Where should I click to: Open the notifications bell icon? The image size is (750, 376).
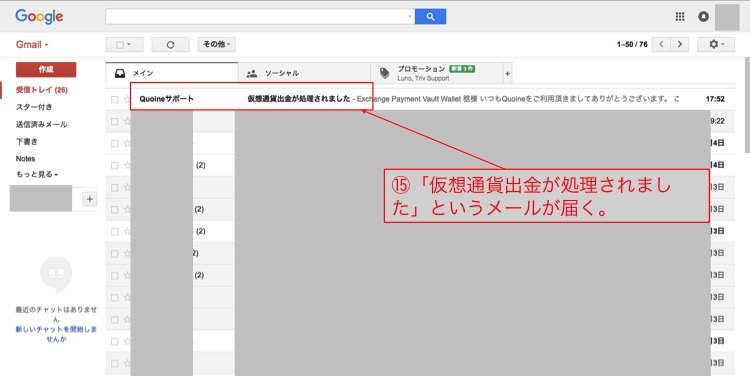tap(703, 17)
